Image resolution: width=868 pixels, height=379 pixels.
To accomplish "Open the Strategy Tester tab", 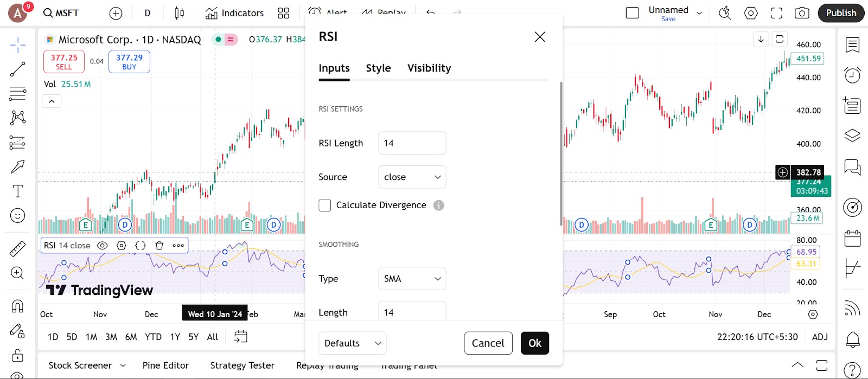I will pos(242,366).
